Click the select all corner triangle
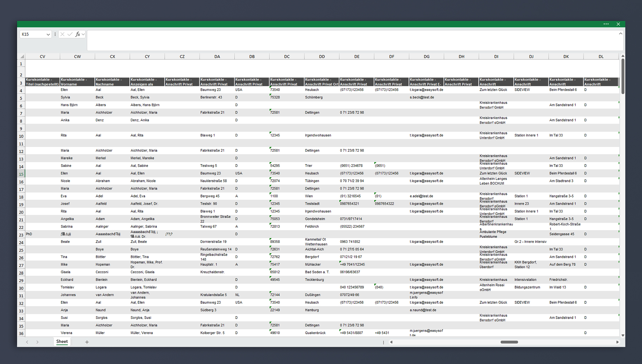This screenshot has width=642, height=364. [22, 56]
